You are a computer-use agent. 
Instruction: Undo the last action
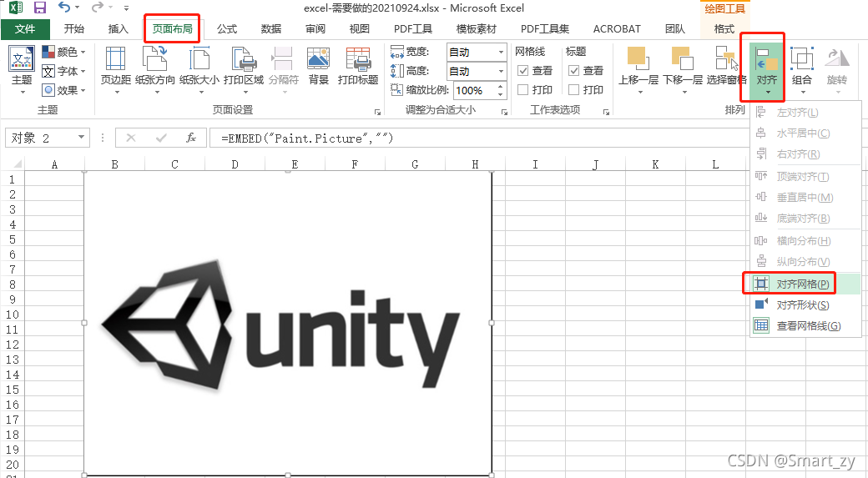(x=64, y=8)
